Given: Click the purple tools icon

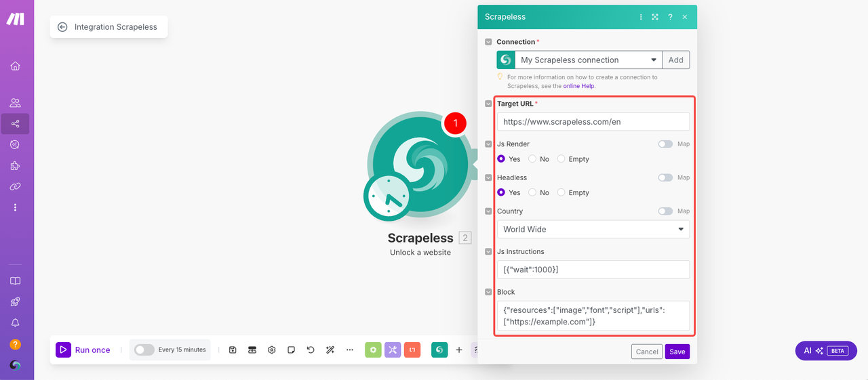Looking at the screenshot, I should pyautogui.click(x=393, y=350).
